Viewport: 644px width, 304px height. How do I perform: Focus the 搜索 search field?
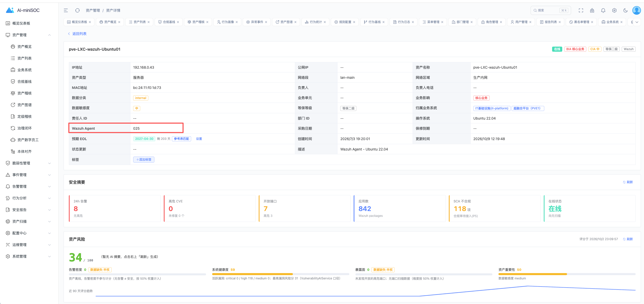click(551, 10)
